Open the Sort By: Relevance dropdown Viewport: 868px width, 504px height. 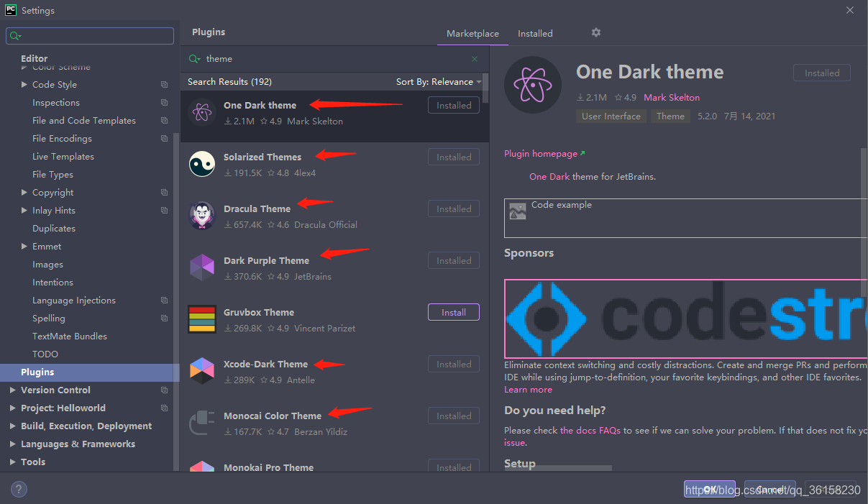click(439, 82)
